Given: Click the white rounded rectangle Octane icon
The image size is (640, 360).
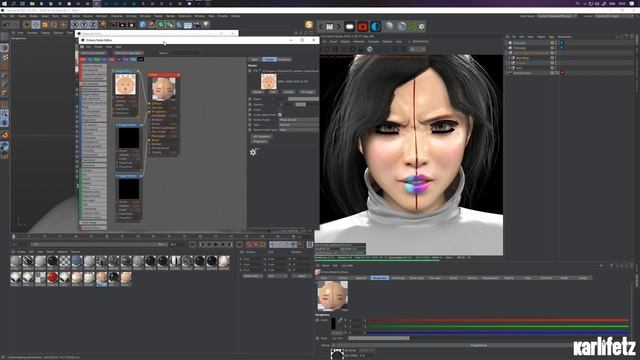Looking at the screenshot, I should click(350, 27).
